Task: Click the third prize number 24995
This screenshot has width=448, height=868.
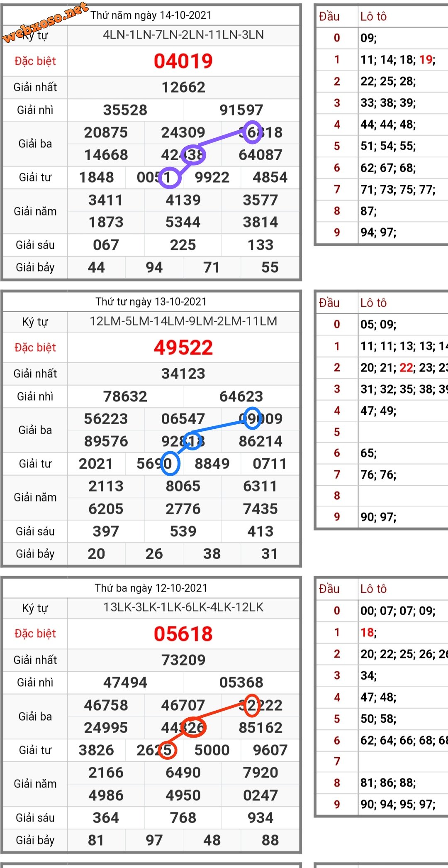Action: point(106,728)
